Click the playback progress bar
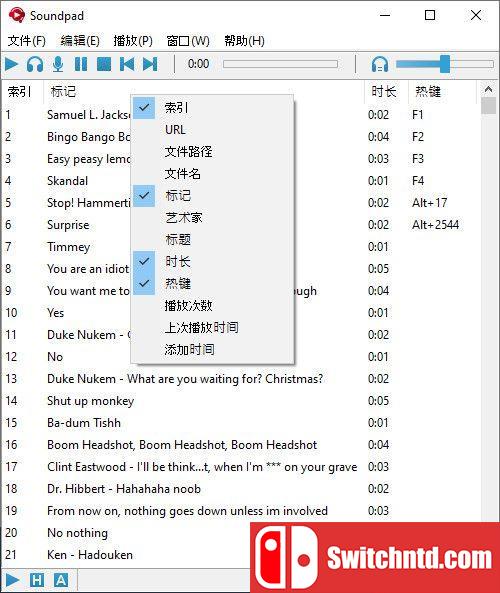This screenshot has width=500, height=593. click(280, 64)
